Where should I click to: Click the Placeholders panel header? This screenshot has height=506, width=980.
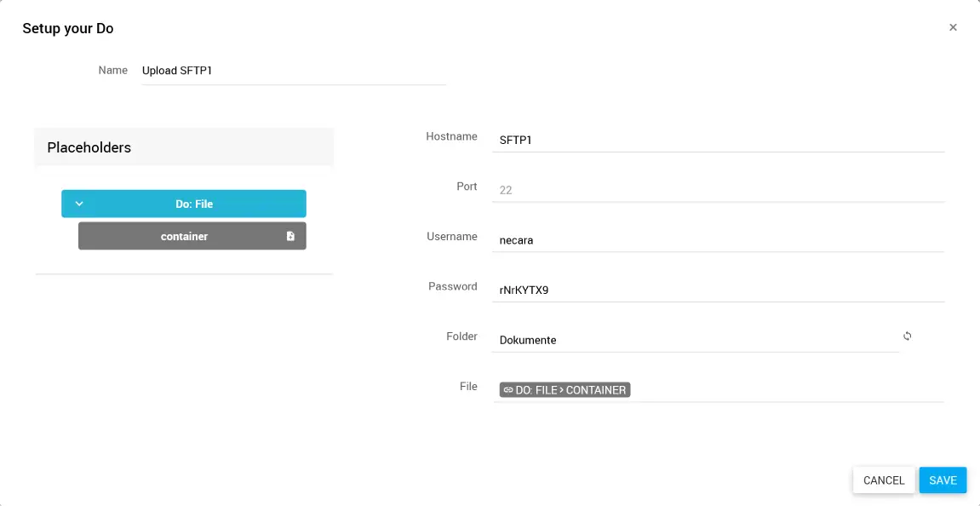pyautogui.click(x=184, y=147)
